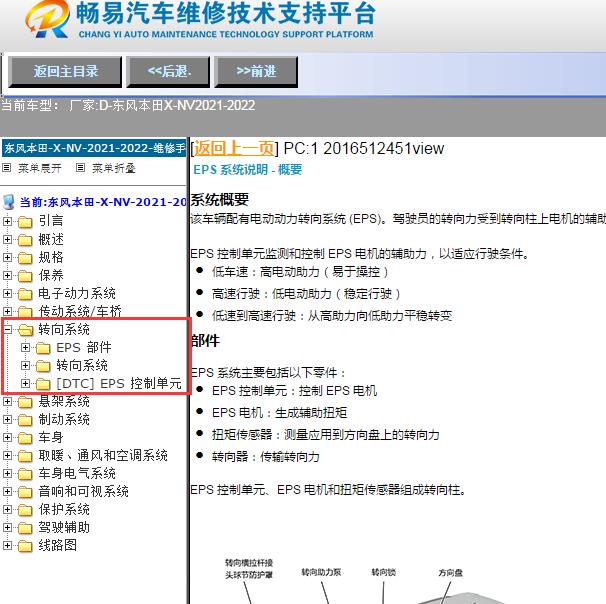Click the 部件 section heading
606x604 pixels.
point(205,341)
